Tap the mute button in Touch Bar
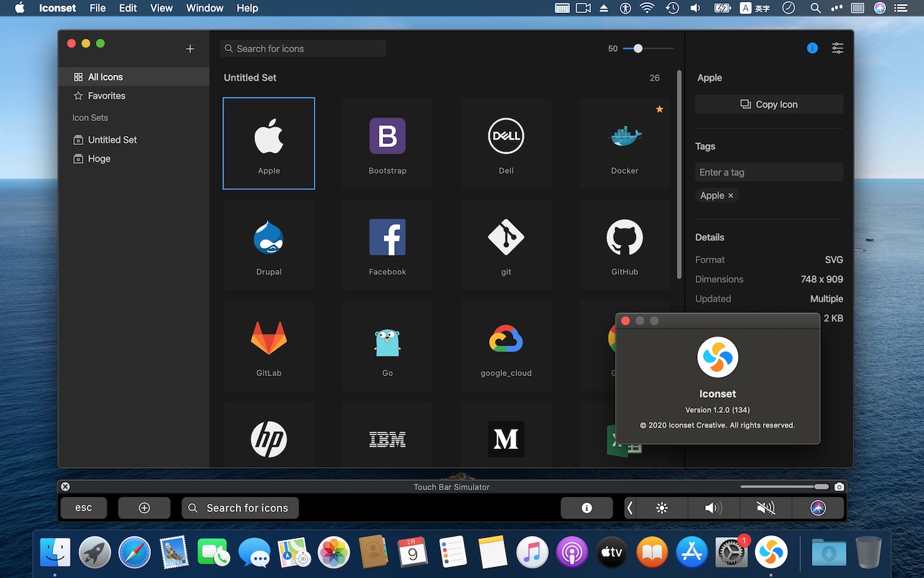 [766, 508]
